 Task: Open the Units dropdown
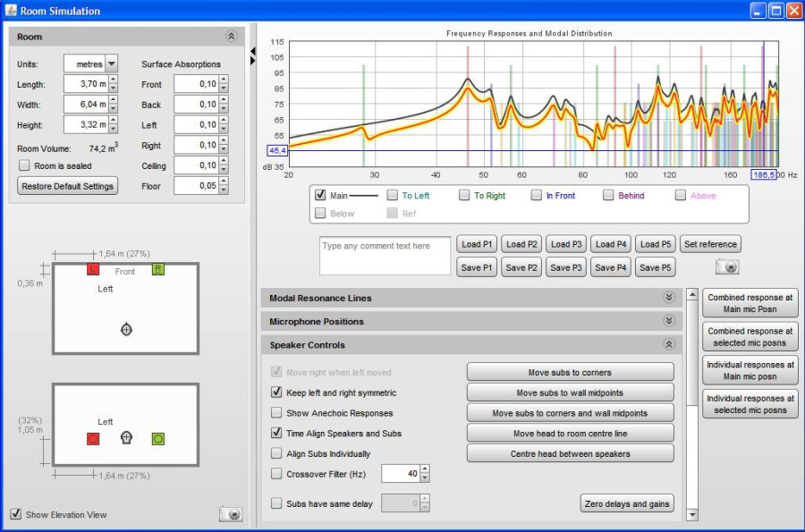click(111, 64)
